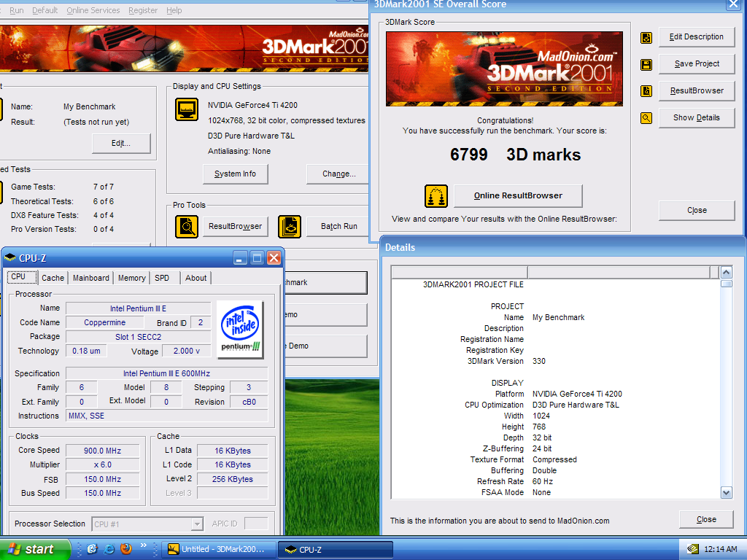Click the Show Details magnifier icon
The width and height of the screenshot is (747, 560).
click(x=646, y=117)
